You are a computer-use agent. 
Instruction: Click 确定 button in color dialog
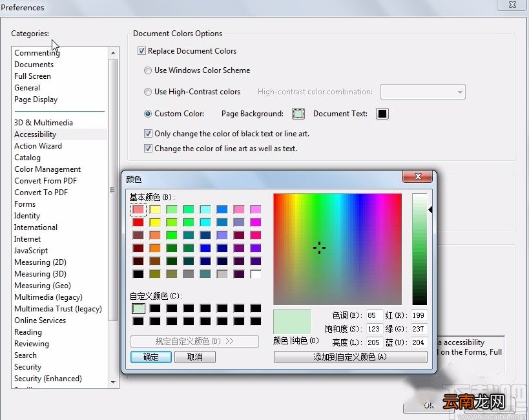(x=150, y=357)
